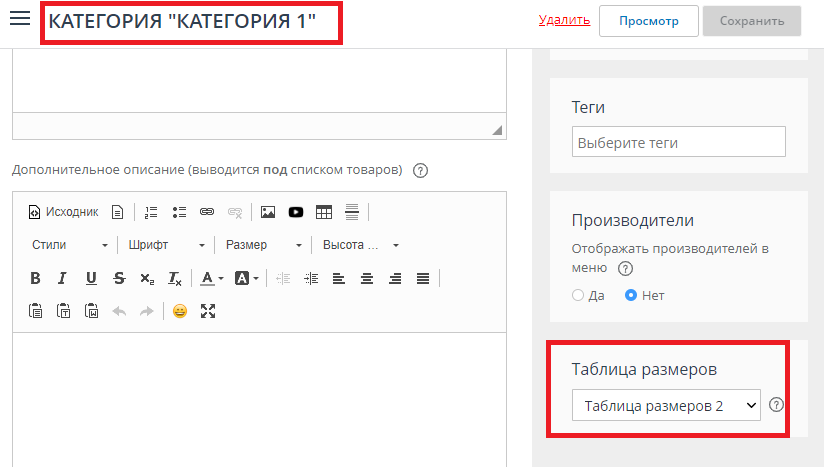Viewport: 834px width, 468px height.
Task: Insert numbered list
Action: [151, 212]
